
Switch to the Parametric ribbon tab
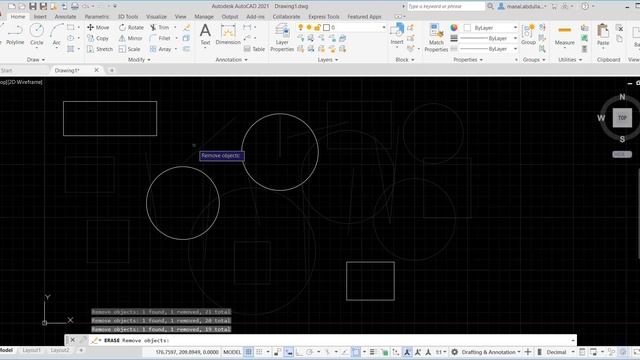97,16
